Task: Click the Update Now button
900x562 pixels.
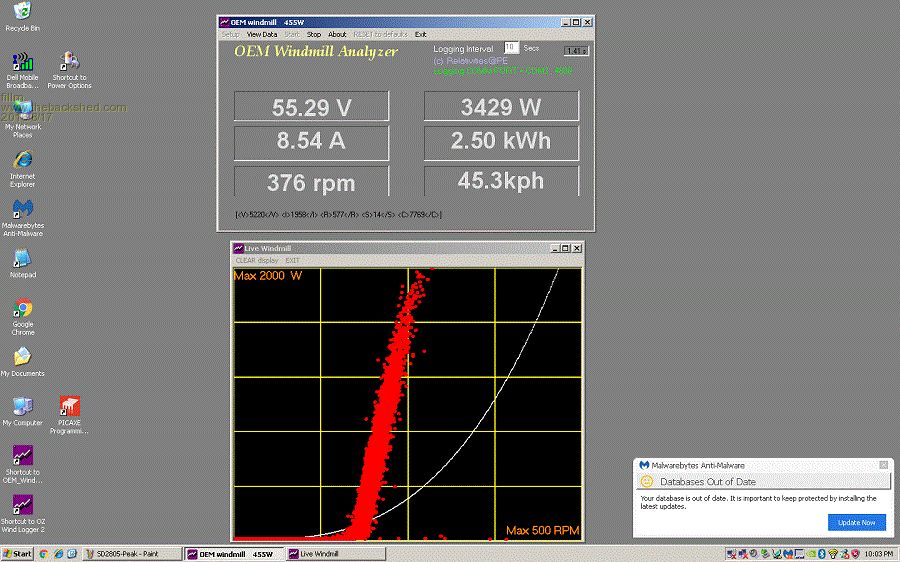Action: click(x=856, y=522)
